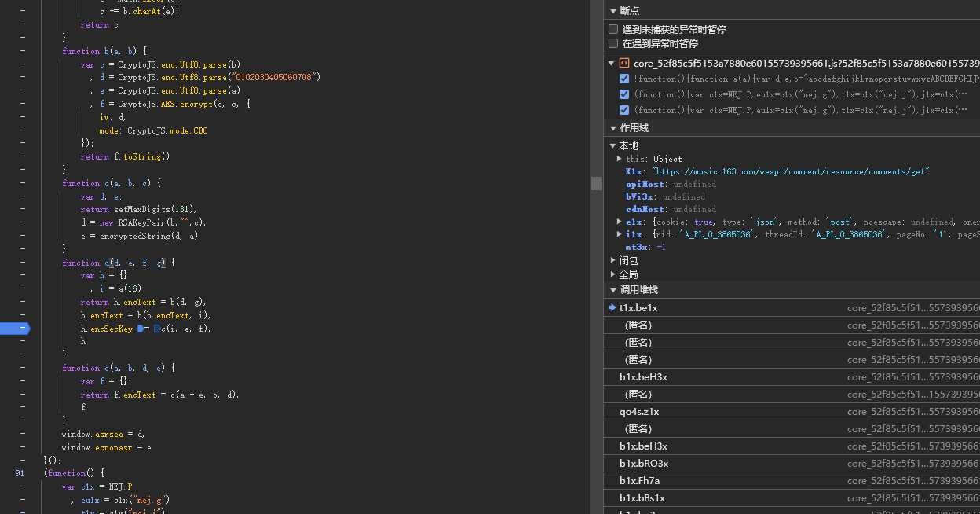The height and width of the screenshot is (514, 980).
Task: Enable pause on caught exceptions checkbox
Action: tap(614, 43)
